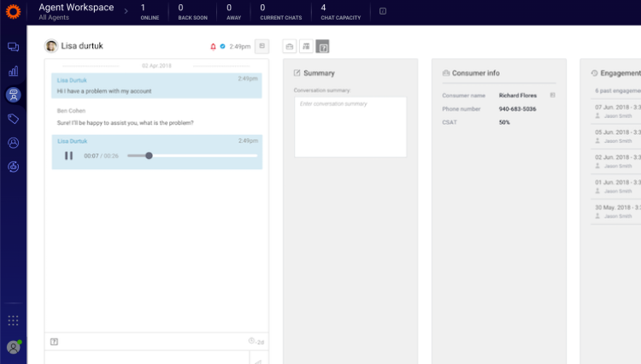The image size is (641, 364).
Task: Open the user profile circle icon in sidebar
Action: [13, 143]
